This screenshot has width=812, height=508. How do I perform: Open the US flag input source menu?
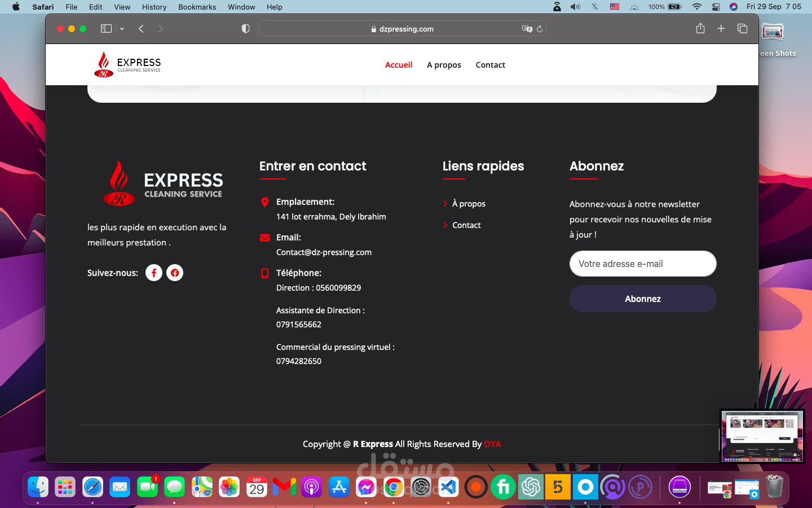(615, 7)
